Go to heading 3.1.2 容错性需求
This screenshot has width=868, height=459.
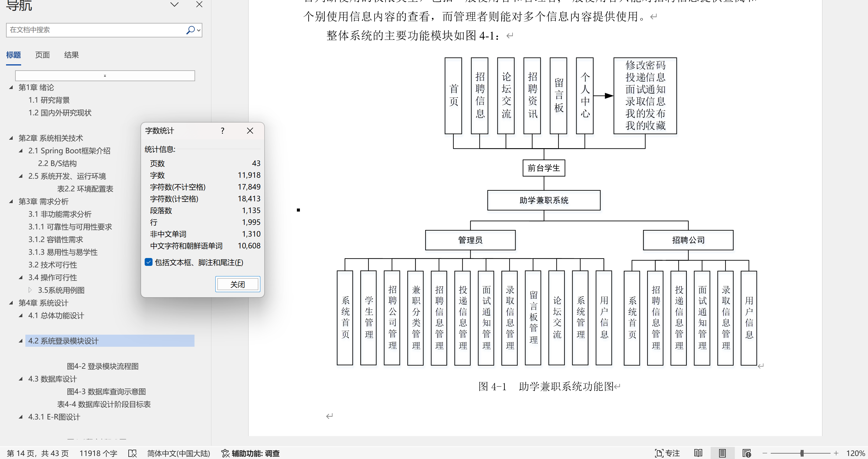click(56, 239)
